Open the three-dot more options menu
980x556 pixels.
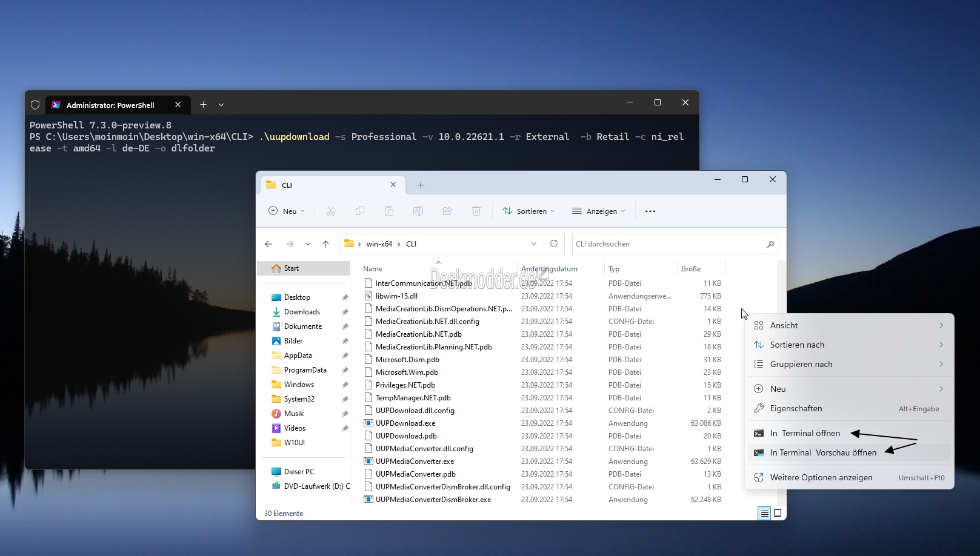coord(650,211)
